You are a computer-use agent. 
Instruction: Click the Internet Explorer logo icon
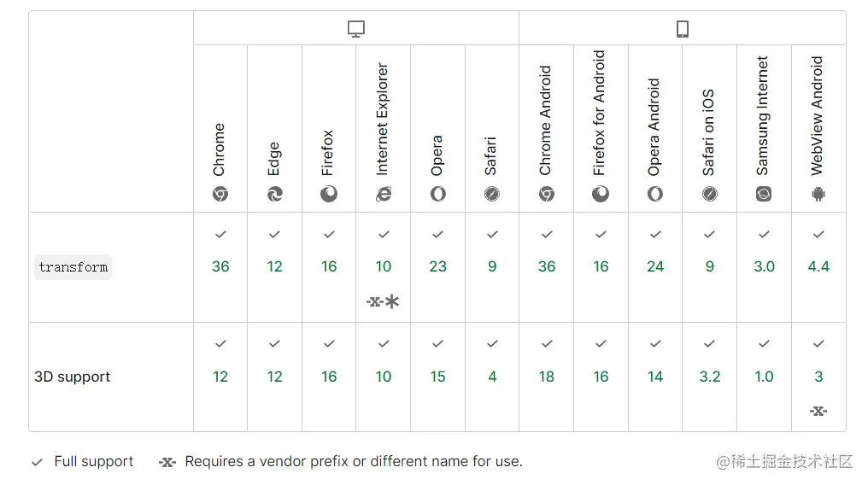384,195
